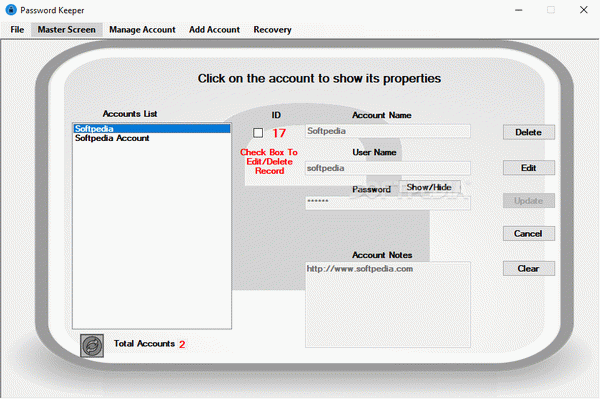This screenshot has height=399, width=600.
Task: Open the File menu
Action: [x=17, y=29]
